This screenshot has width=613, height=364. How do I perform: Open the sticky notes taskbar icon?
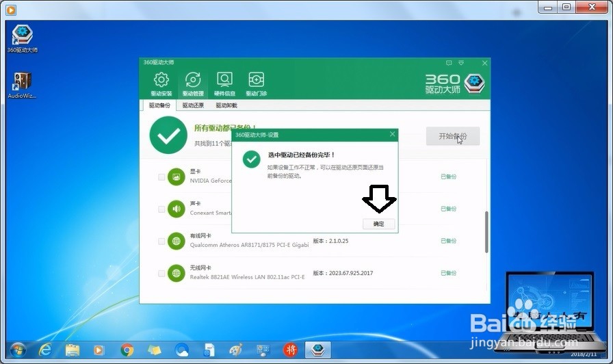pyautogui.click(x=154, y=350)
